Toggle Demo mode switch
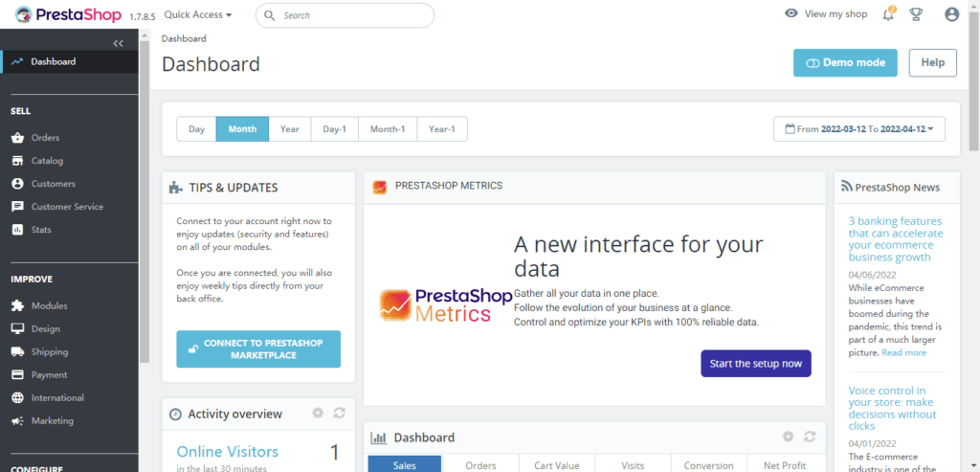980x472 pixels. point(845,63)
